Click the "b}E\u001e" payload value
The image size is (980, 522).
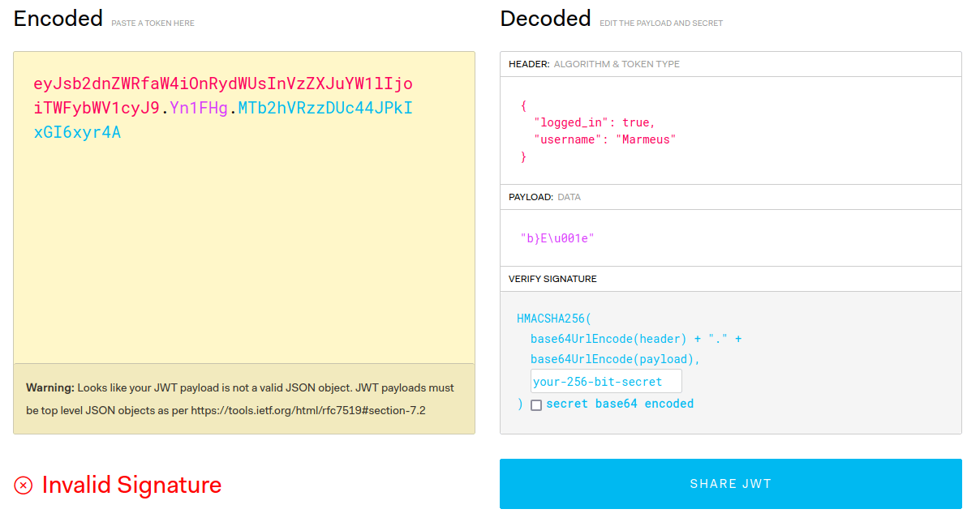tap(558, 238)
